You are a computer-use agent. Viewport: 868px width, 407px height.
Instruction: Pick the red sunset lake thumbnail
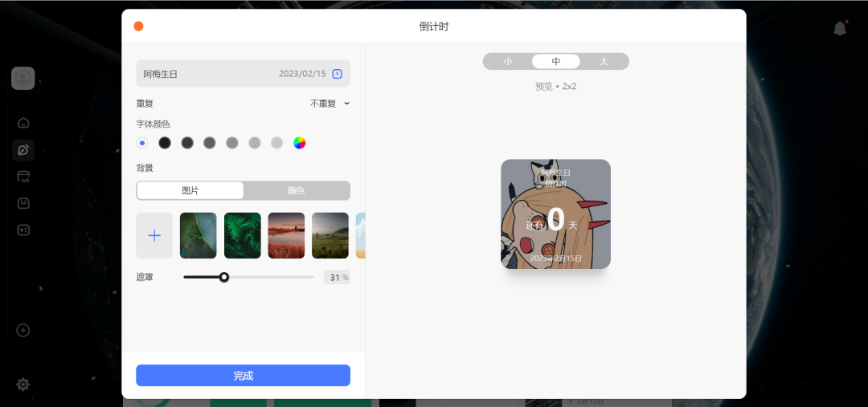click(x=286, y=235)
